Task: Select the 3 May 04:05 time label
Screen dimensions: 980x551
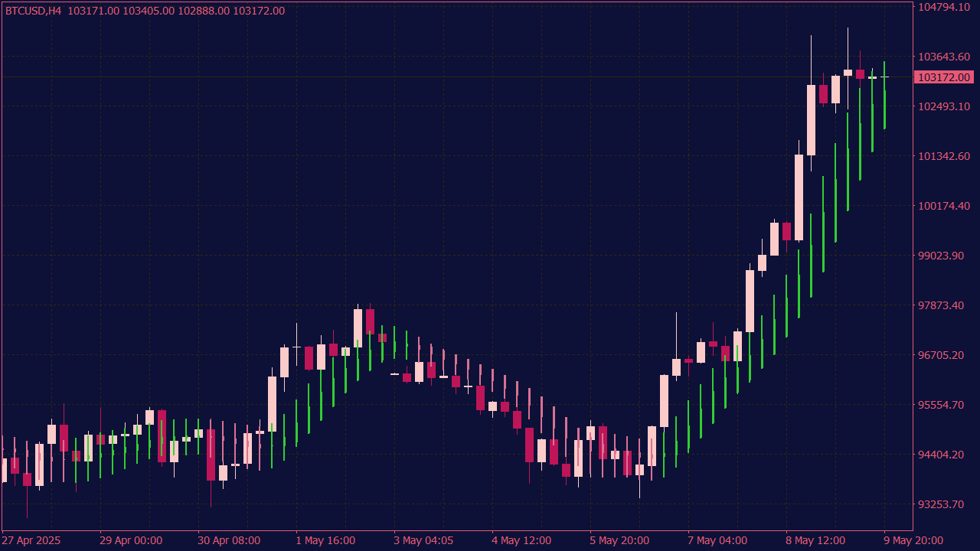Action: [424, 540]
